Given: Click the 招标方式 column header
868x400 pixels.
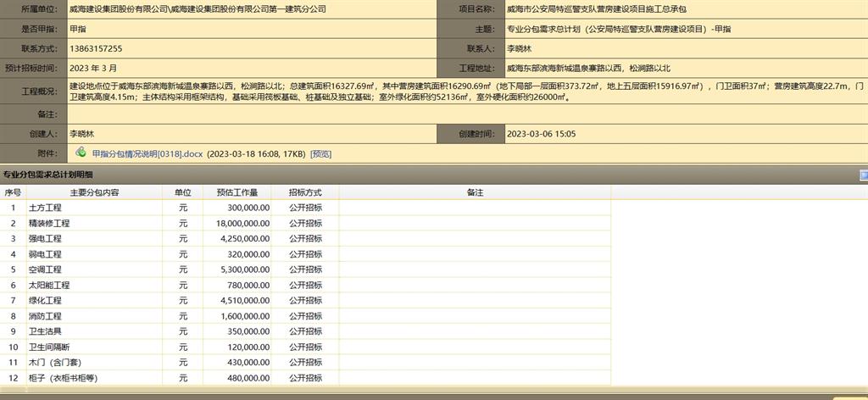Looking at the screenshot, I should [305, 192].
